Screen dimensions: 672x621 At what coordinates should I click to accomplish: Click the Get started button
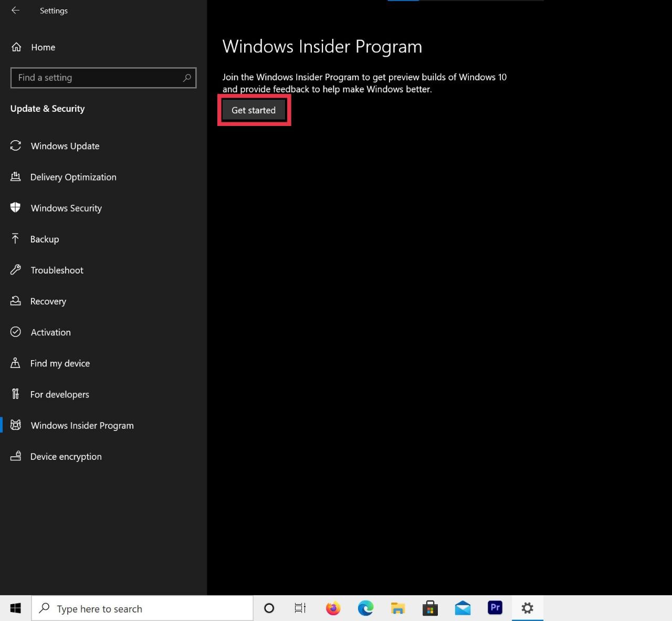coord(254,110)
